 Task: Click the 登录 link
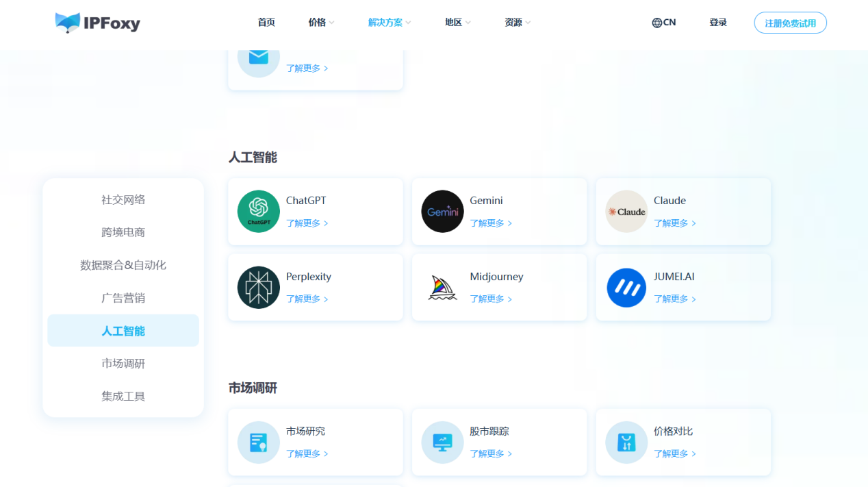coord(718,23)
